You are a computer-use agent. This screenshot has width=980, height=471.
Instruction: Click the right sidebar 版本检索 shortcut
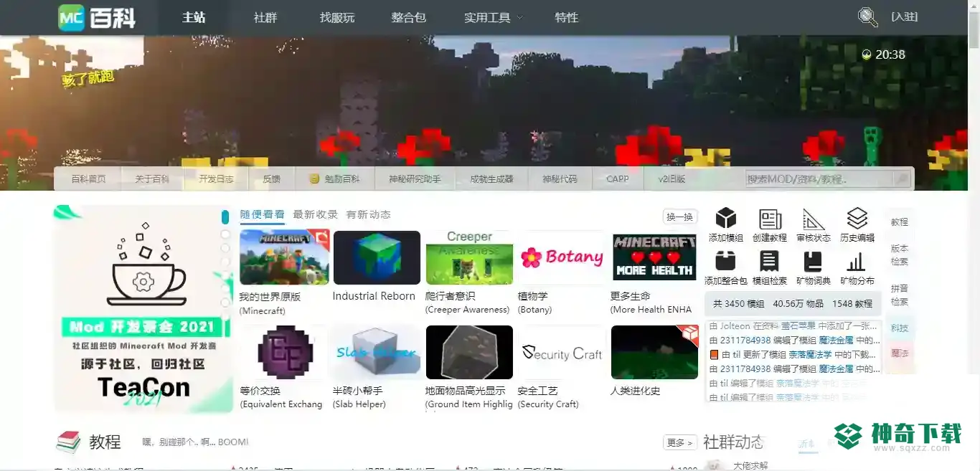900,255
